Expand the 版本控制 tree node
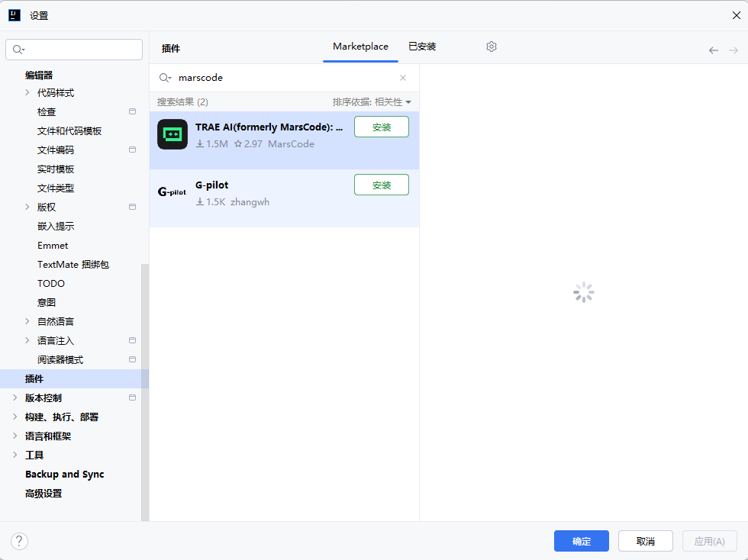Image resolution: width=748 pixels, height=560 pixels. tap(15, 397)
